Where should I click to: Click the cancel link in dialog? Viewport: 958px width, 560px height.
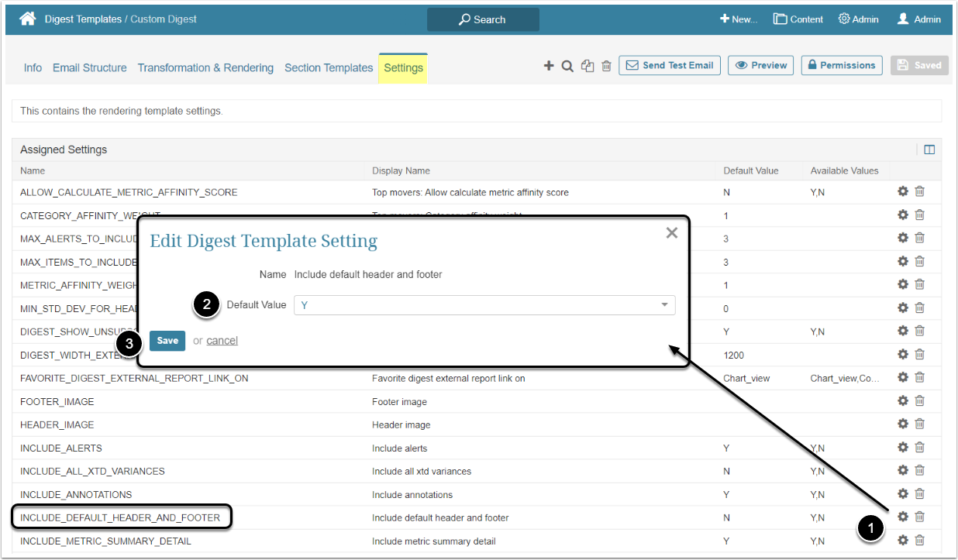pyautogui.click(x=222, y=341)
